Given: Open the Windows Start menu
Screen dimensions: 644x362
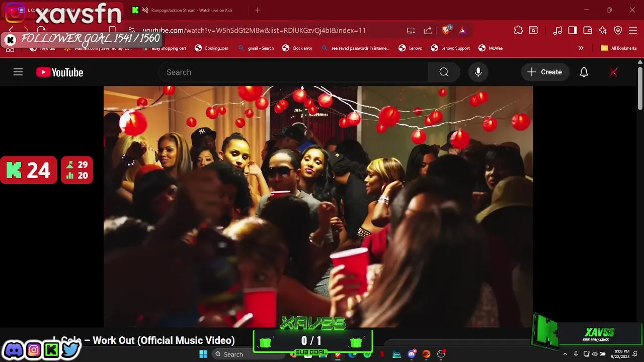Looking at the screenshot, I should tap(203, 354).
